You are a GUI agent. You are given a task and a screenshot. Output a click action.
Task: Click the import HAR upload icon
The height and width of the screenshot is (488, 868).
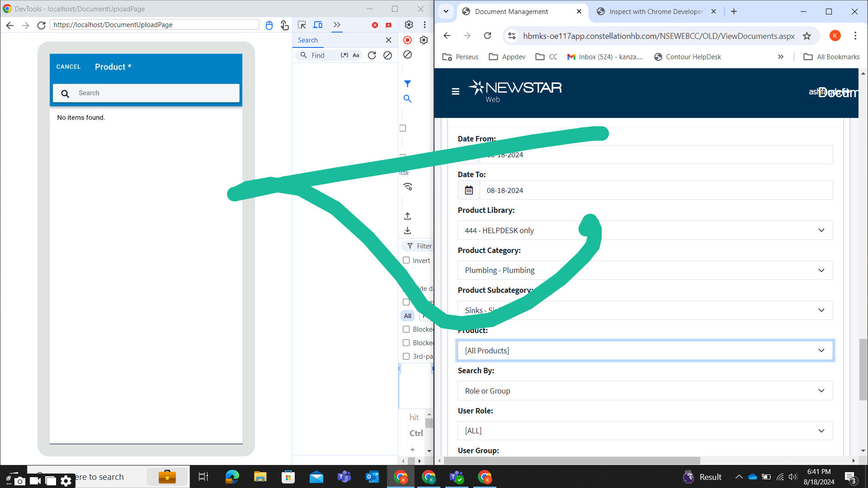[x=407, y=216]
